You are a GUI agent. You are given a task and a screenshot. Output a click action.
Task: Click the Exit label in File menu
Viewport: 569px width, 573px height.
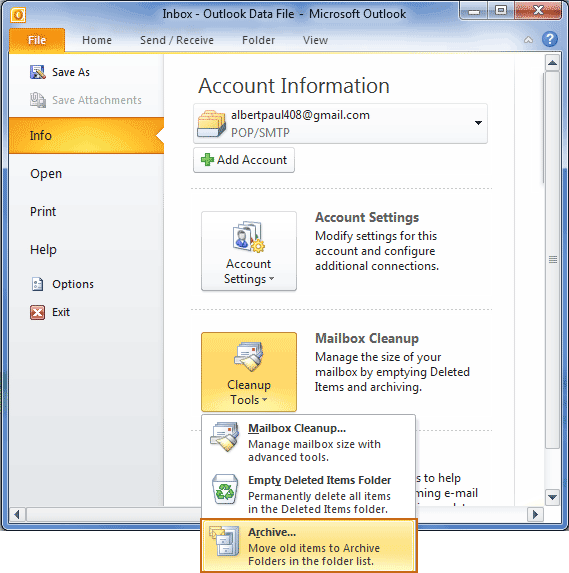61,312
